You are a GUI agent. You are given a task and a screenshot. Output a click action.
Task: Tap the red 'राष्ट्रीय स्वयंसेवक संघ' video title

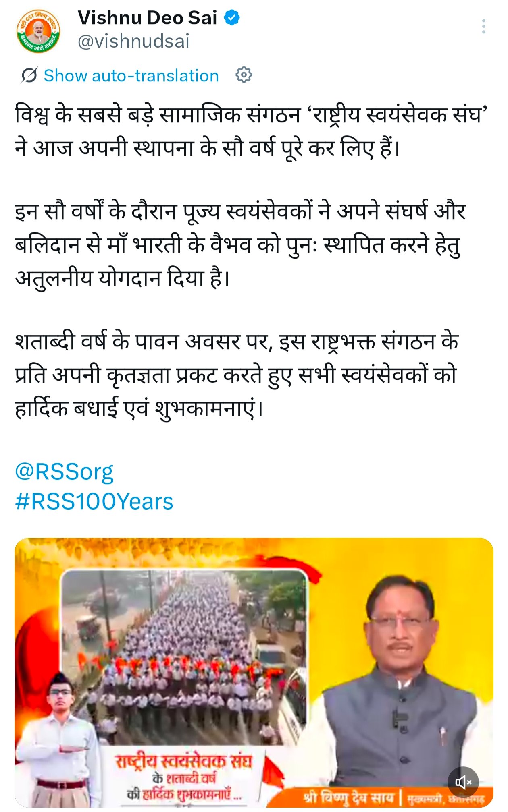[183, 761]
